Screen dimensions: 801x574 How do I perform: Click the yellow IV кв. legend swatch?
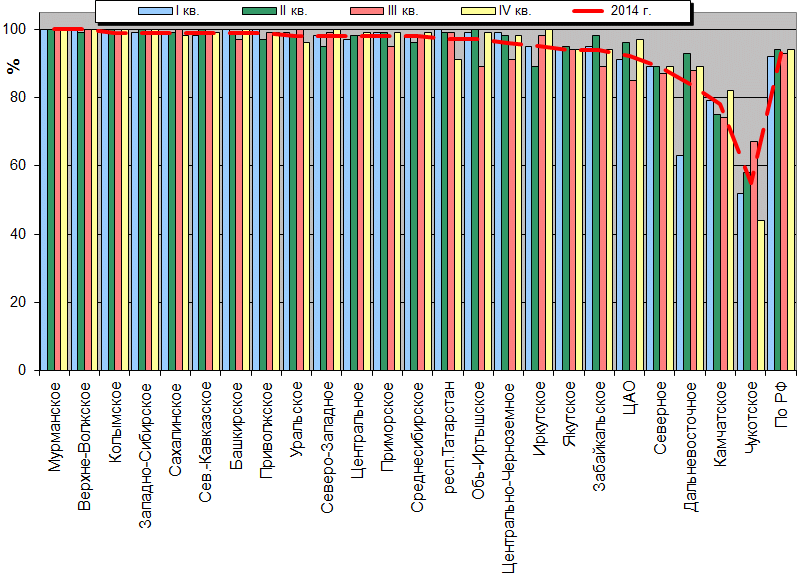coord(478,11)
